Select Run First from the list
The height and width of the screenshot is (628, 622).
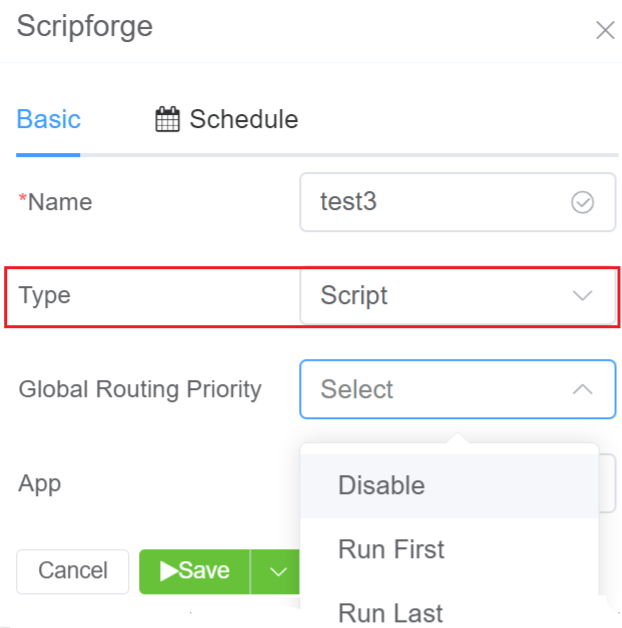point(391,549)
